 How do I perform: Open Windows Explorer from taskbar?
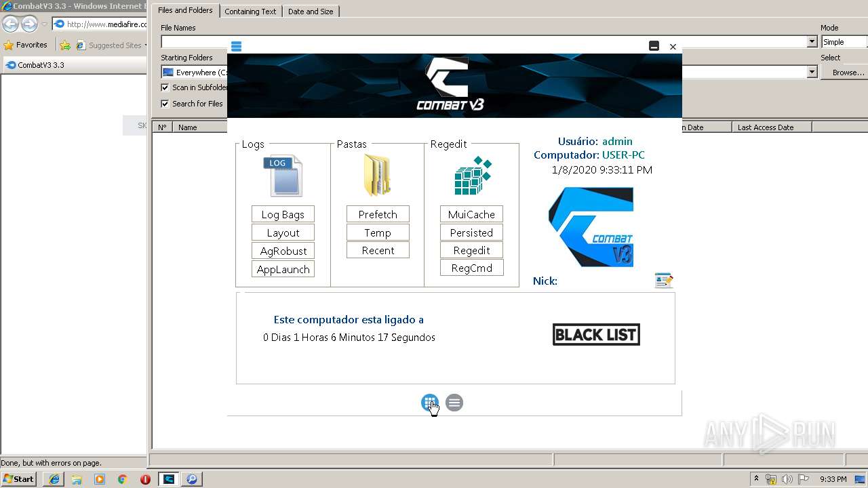(77, 479)
